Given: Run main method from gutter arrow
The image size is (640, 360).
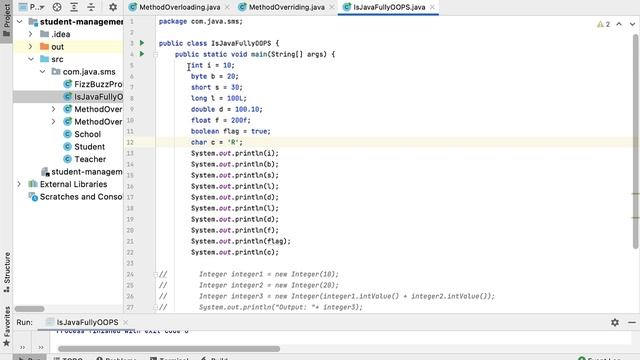Looking at the screenshot, I should pos(142,54).
